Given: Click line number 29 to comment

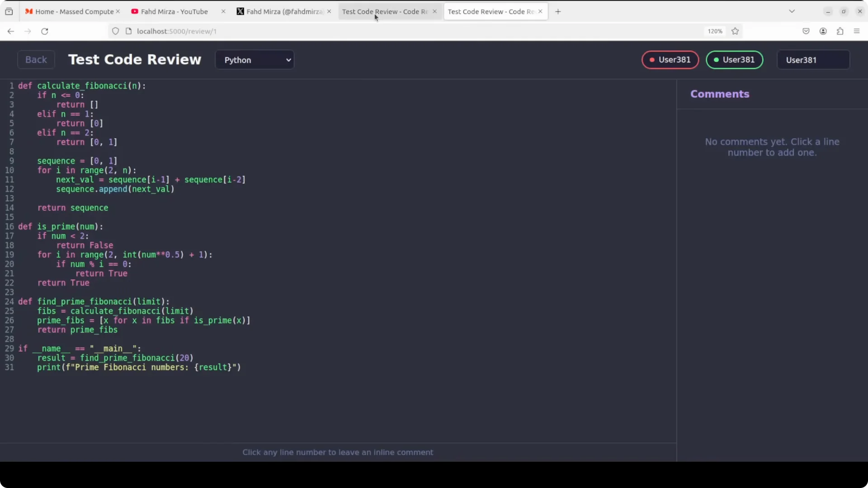Looking at the screenshot, I should coord(9,348).
